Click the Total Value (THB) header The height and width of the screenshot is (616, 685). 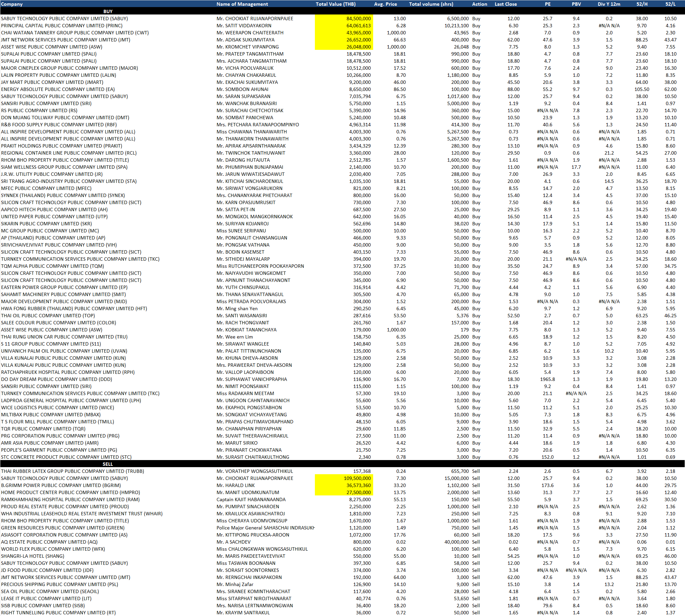click(x=335, y=4)
